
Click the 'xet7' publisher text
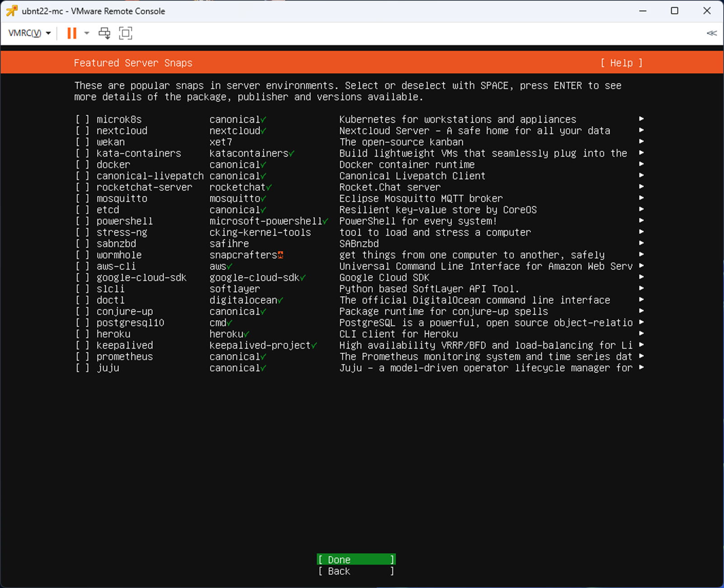[x=221, y=142]
